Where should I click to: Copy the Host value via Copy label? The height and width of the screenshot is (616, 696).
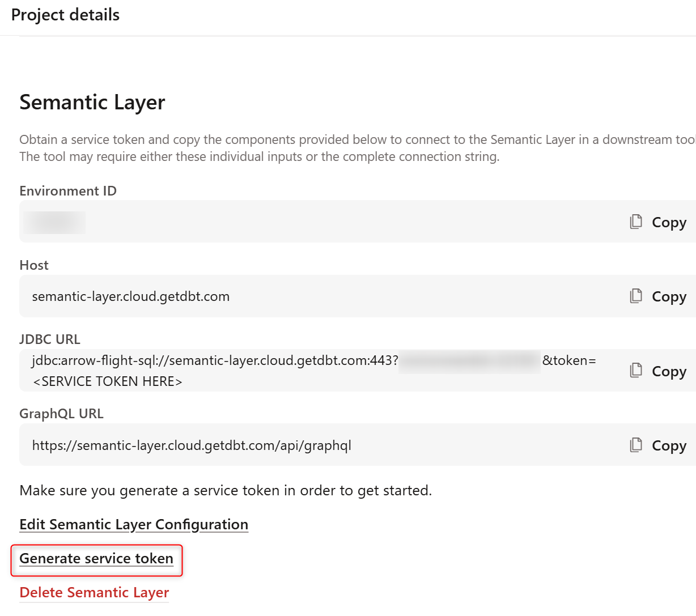[669, 296]
